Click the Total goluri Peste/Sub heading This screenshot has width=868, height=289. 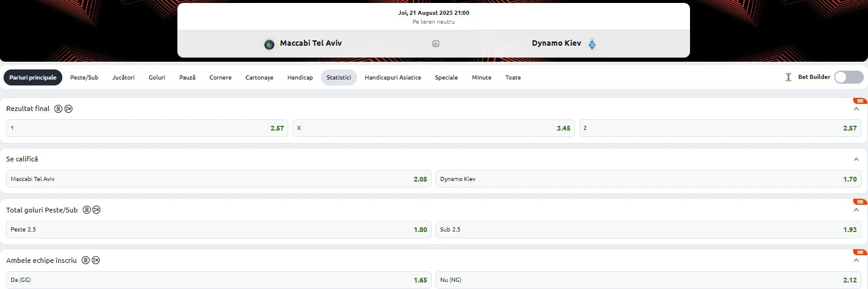click(42, 209)
